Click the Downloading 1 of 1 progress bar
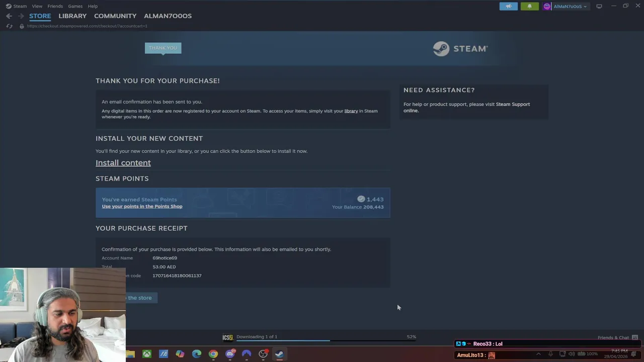The width and height of the screenshot is (644, 362). point(326,340)
